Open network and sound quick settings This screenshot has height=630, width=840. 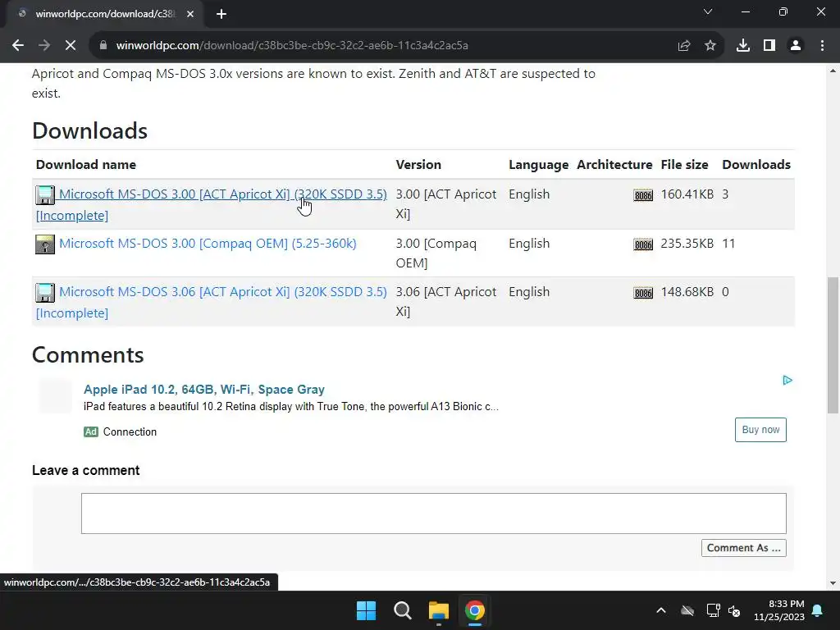(x=724, y=610)
